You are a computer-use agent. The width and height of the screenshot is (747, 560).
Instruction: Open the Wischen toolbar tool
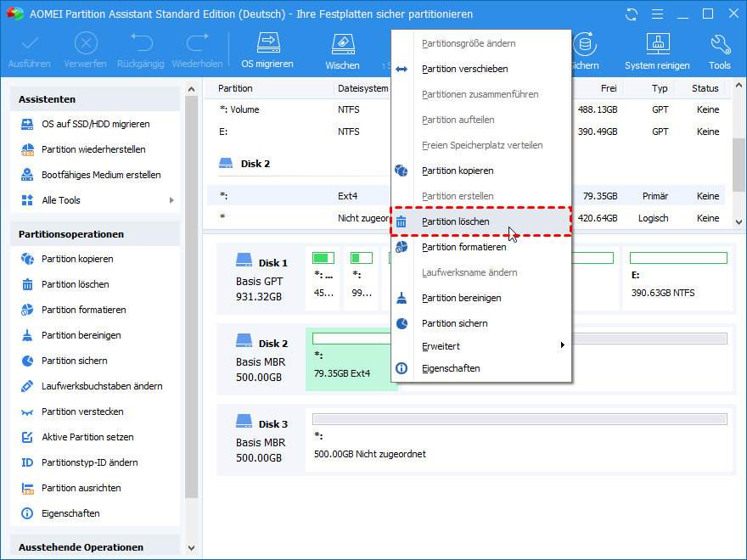point(343,52)
